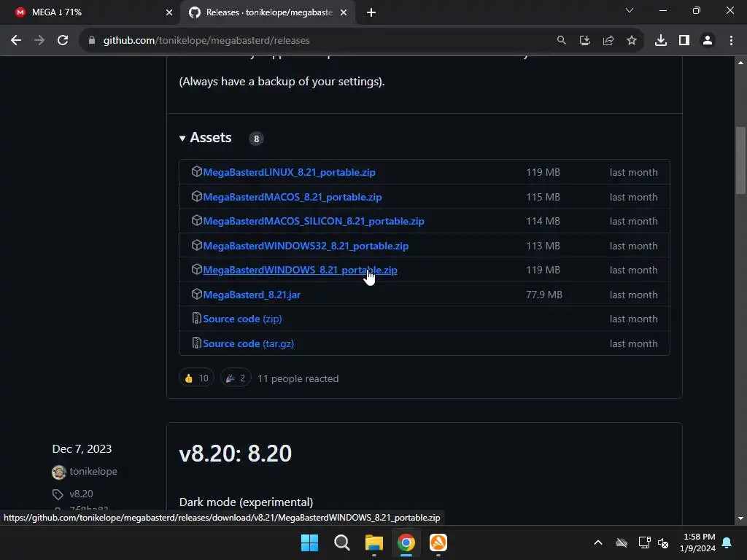Close the MEGA tab

point(169,12)
